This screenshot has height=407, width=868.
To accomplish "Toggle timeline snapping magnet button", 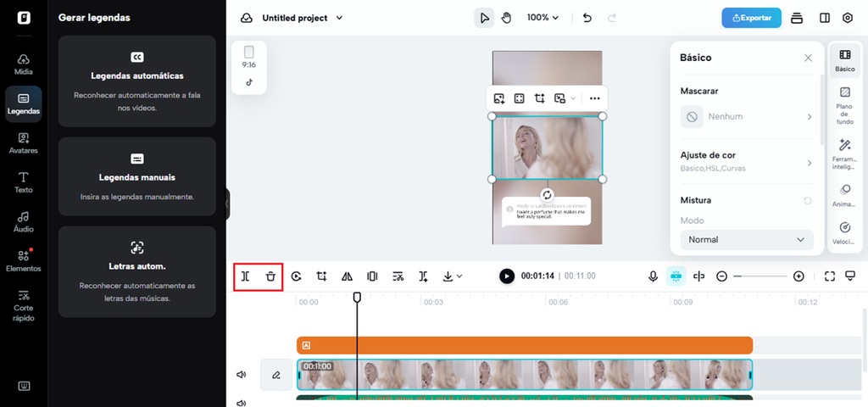I will [676, 276].
